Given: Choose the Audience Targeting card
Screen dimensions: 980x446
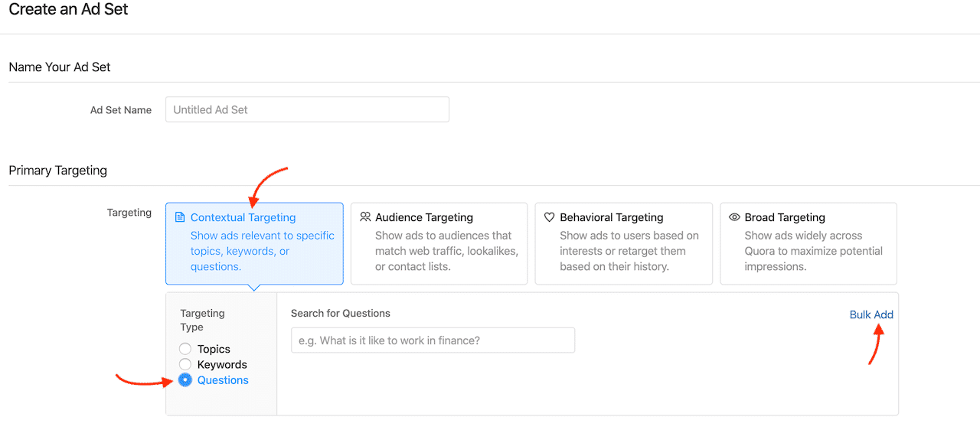Looking at the screenshot, I should pyautogui.click(x=439, y=243).
